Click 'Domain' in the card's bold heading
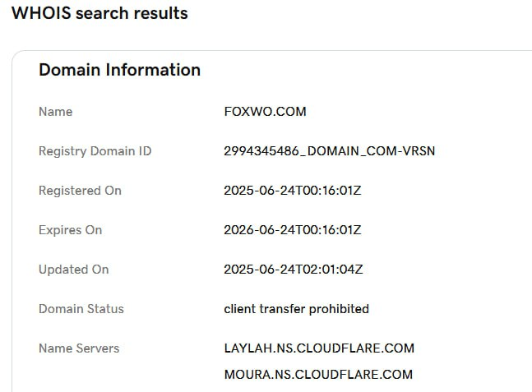Image resolution: width=532 pixels, height=392 pixels. coord(72,70)
